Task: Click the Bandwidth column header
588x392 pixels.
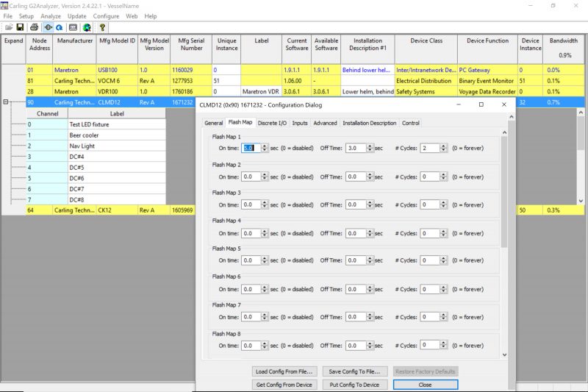Action: 563,49
